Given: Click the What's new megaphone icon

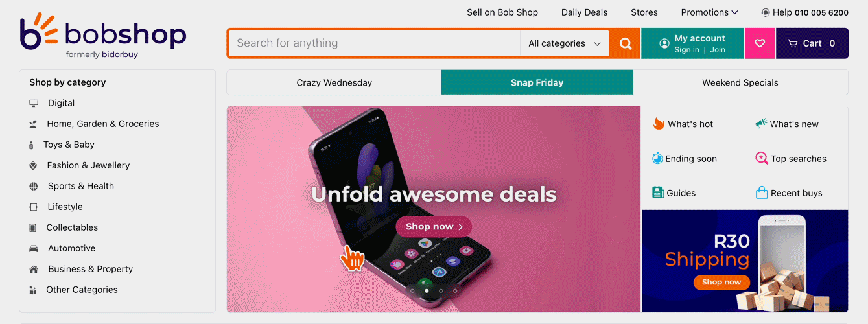Looking at the screenshot, I should click(761, 124).
